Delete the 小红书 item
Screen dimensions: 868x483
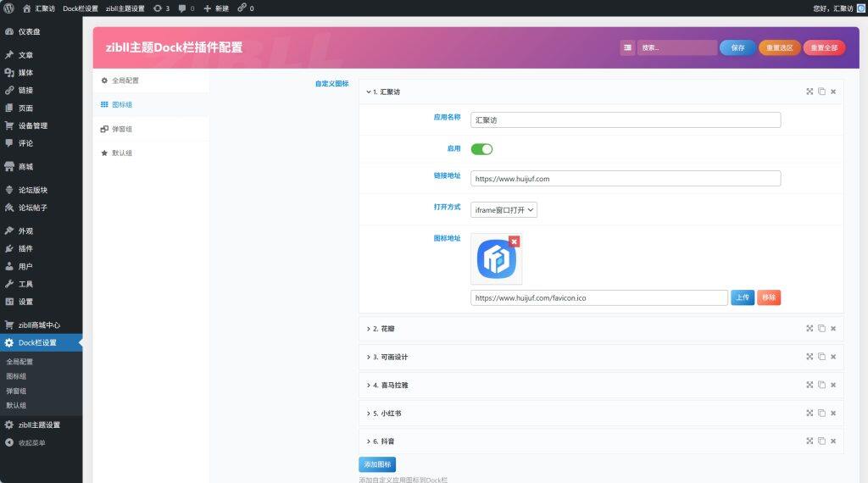coord(833,414)
